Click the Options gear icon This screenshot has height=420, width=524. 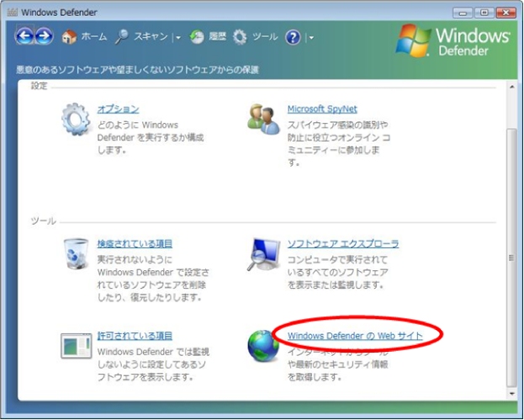[x=75, y=121]
